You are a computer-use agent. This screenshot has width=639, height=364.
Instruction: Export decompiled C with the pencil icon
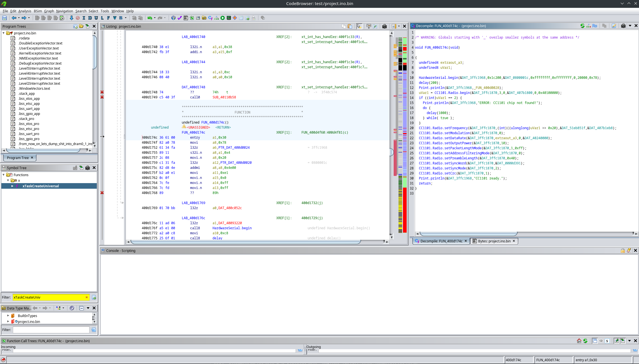[x=614, y=26]
